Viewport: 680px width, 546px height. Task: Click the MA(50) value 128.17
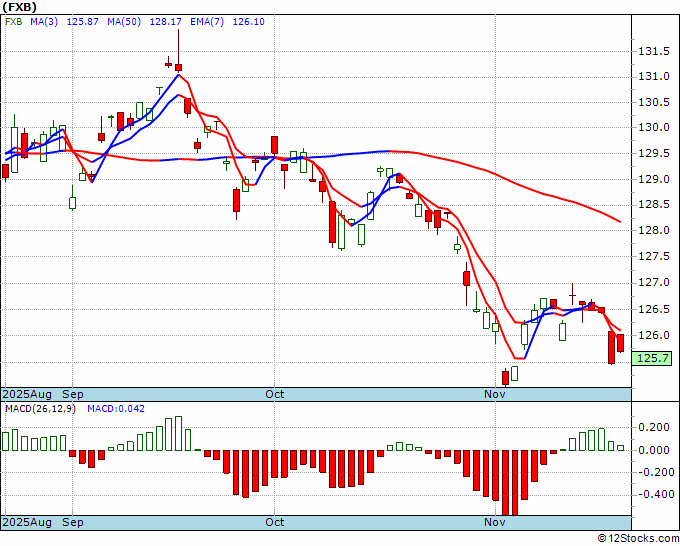pyautogui.click(x=165, y=22)
